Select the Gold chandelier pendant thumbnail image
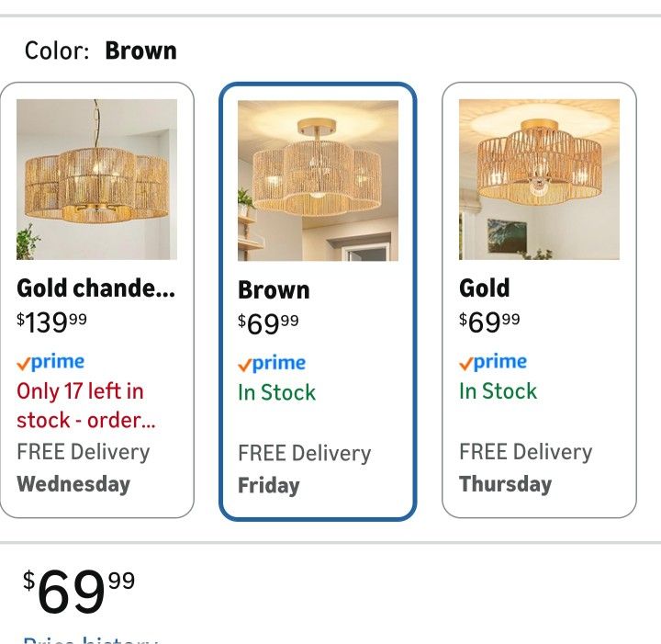Viewport: 661px width, 644px height. click(x=96, y=179)
